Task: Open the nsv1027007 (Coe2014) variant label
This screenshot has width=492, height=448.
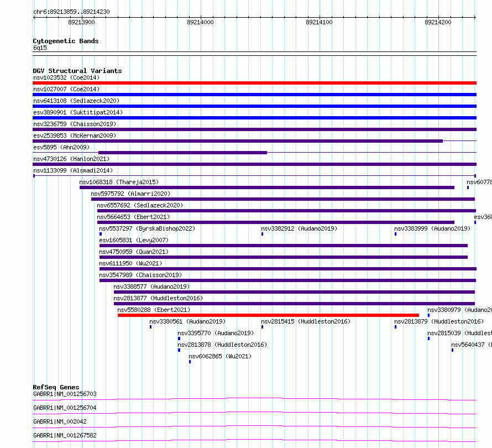Action: point(66,89)
